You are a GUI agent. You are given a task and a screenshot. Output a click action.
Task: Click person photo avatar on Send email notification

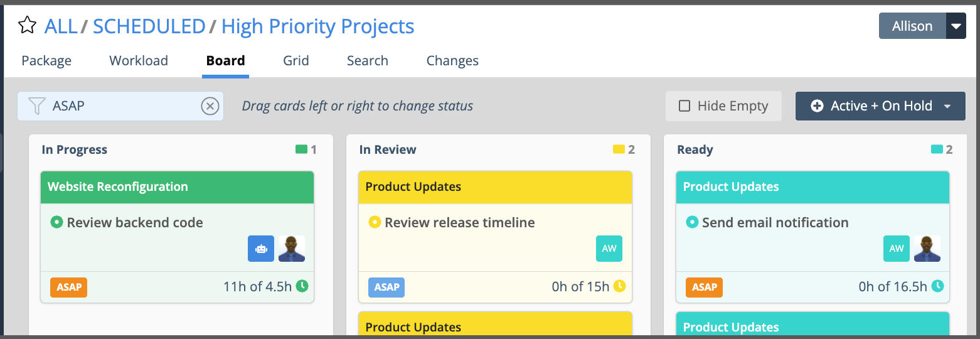point(927,249)
